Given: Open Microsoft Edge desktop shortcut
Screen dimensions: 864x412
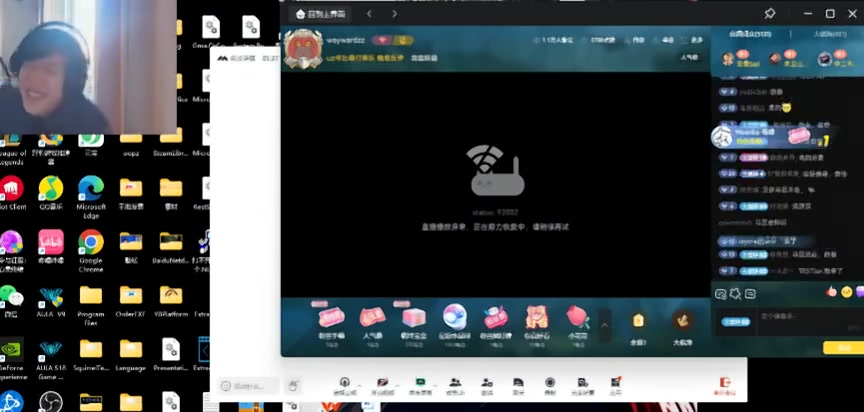Looking at the screenshot, I should (91, 190).
